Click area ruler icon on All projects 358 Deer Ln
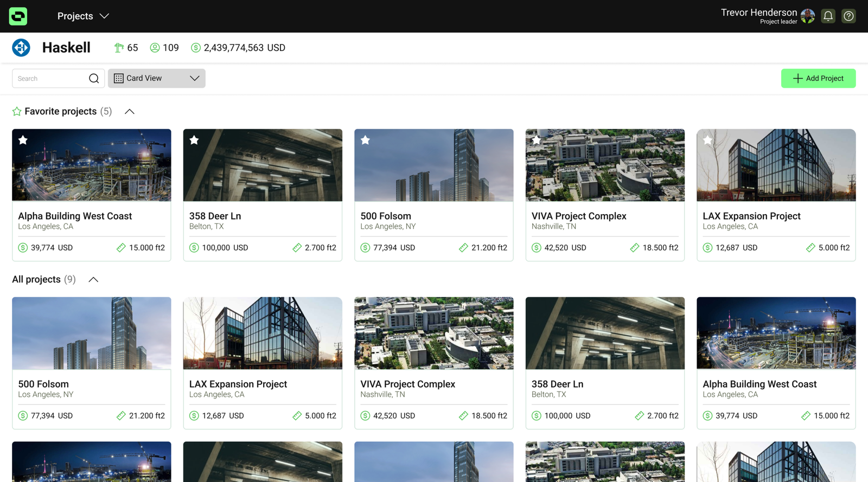 coord(639,416)
